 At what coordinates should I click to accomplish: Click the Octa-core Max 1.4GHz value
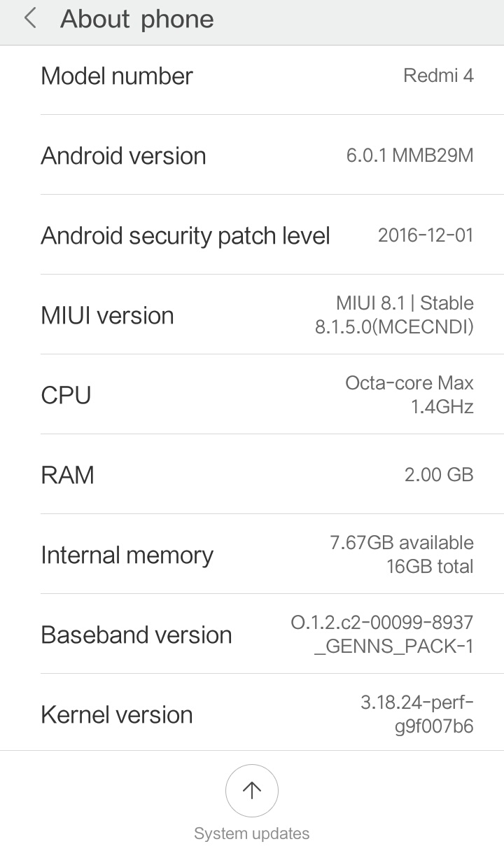coord(409,394)
